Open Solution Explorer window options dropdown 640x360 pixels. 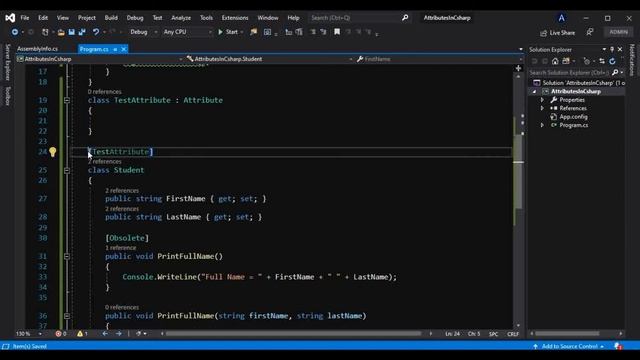coord(604,49)
